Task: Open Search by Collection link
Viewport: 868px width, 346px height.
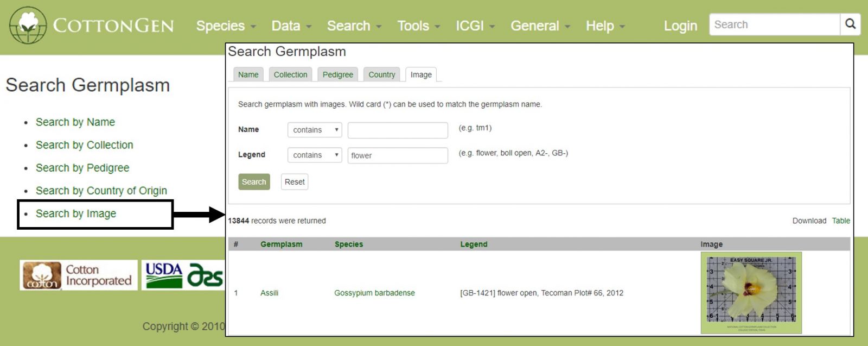Action: click(85, 145)
